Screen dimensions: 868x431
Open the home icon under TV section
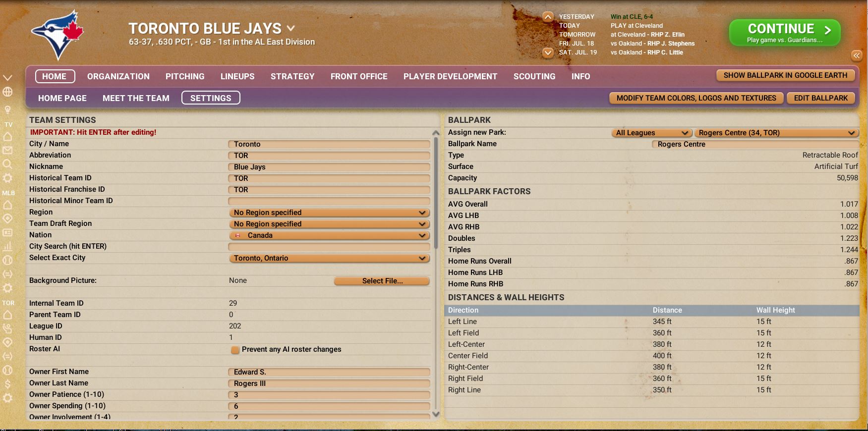(x=7, y=136)
